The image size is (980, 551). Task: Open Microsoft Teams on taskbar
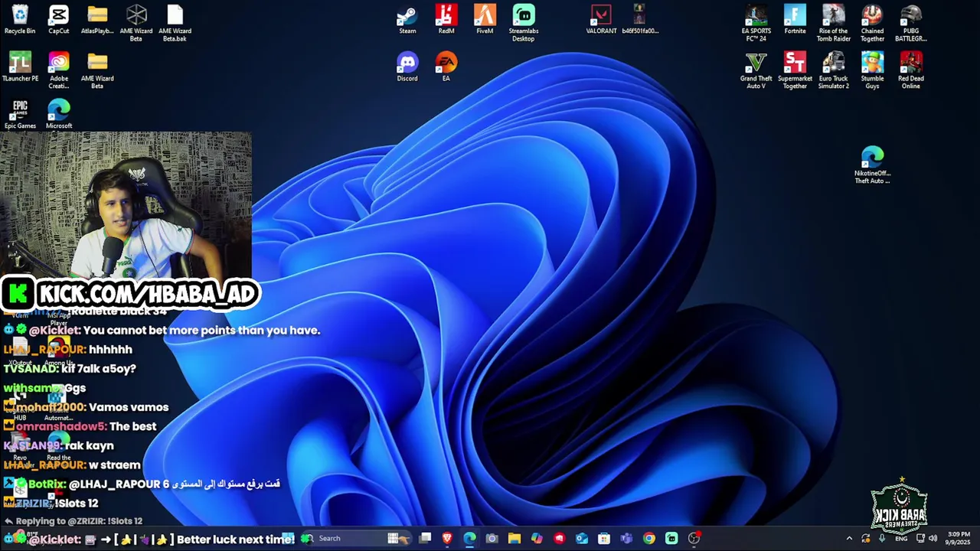pyautogui.click(x=626, y=538)
